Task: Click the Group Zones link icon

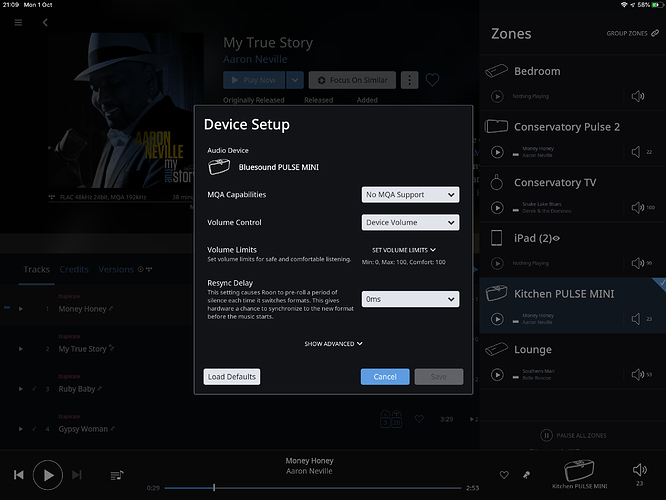Action: pyautogui.click(x=655, y=33)
